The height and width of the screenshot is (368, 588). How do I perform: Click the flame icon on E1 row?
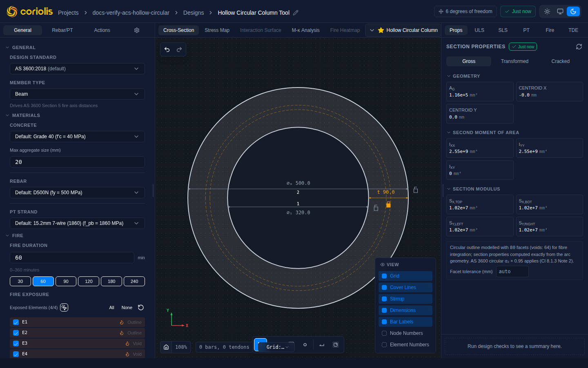coord(122,322)
